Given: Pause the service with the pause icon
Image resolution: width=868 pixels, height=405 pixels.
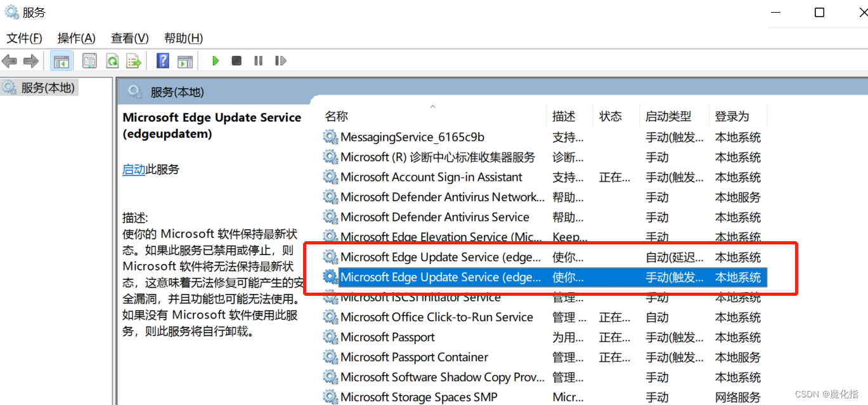Looking at the screenshot, I should coord(258,61).
